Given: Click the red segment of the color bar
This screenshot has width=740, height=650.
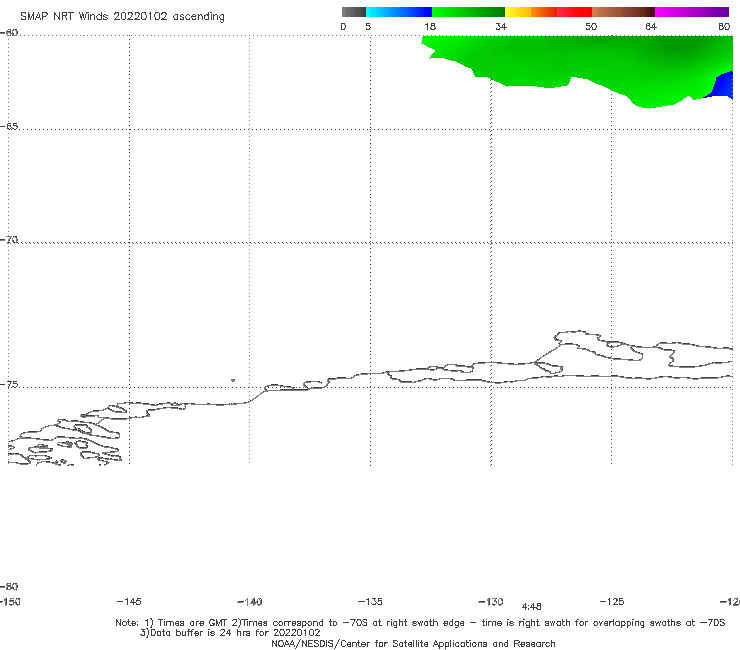Looking at the screenshot, I should point(574,12).
